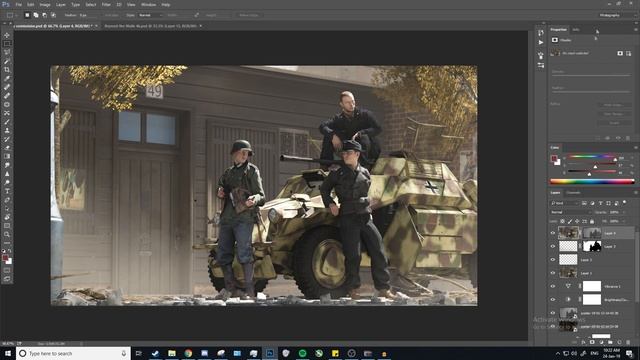The height and width of the screenshot is (360, 640).
Task: Filter layers by adjustment layers icon
Action: (592, 203)
